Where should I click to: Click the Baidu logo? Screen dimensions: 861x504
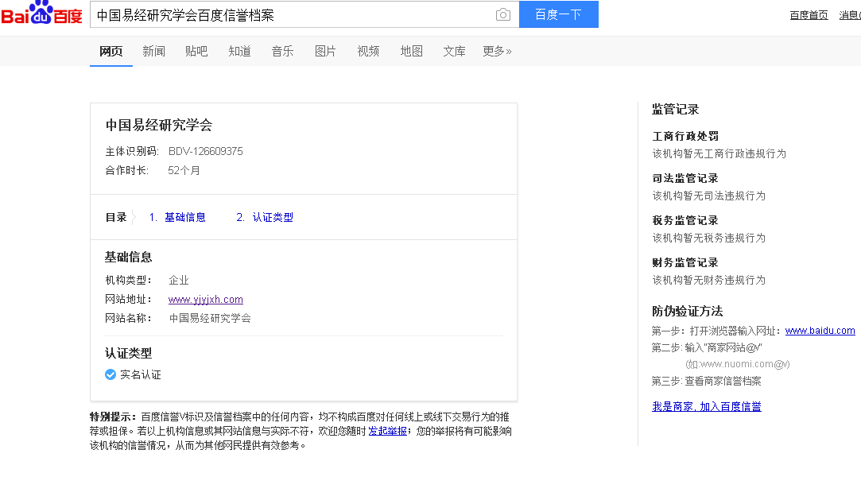[41, 13]
